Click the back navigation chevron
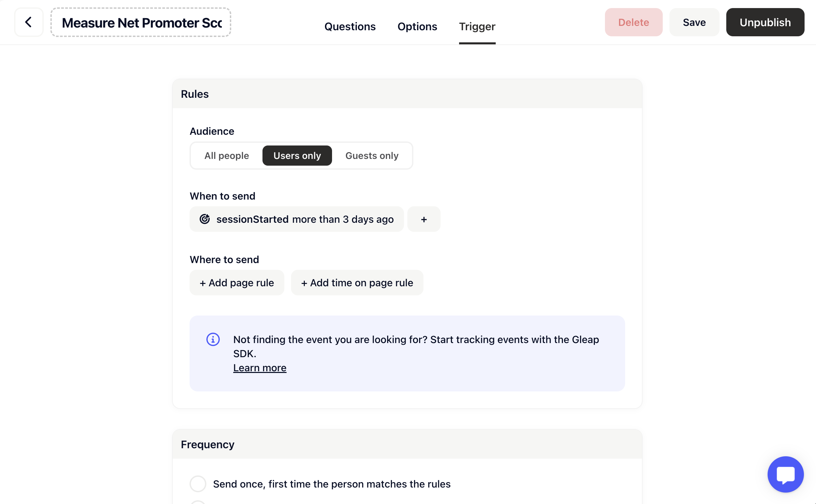This screenshot has width=816, height=504. coord(29,22)
